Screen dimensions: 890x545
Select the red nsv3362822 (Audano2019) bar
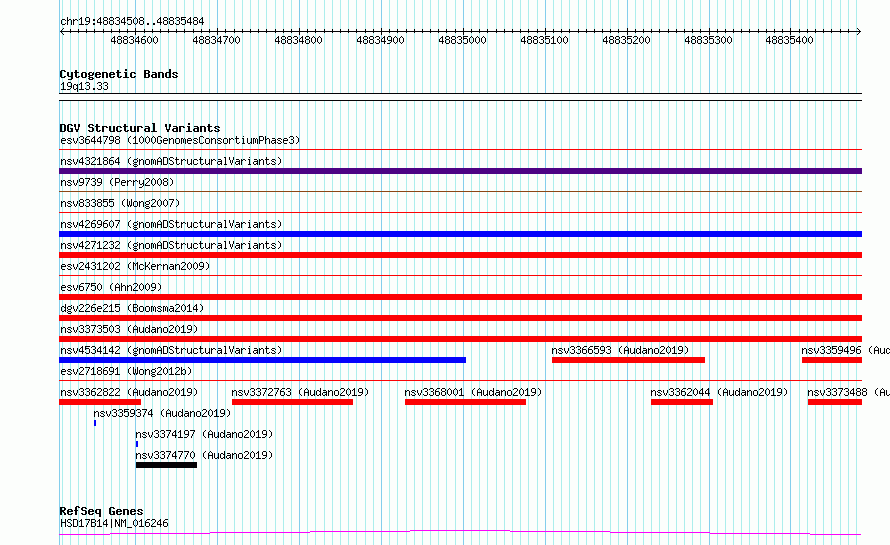(100, 402)
